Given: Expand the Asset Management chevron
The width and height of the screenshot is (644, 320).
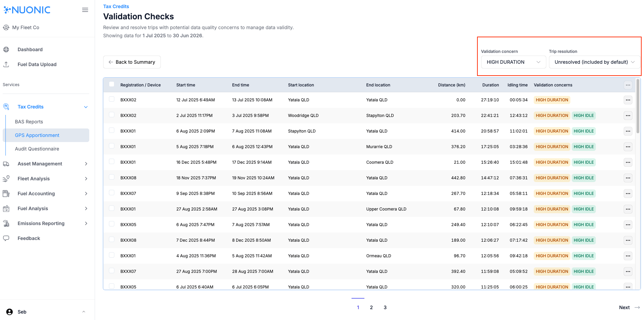Looking at the screenshot, I should click(x=86, y=164).
